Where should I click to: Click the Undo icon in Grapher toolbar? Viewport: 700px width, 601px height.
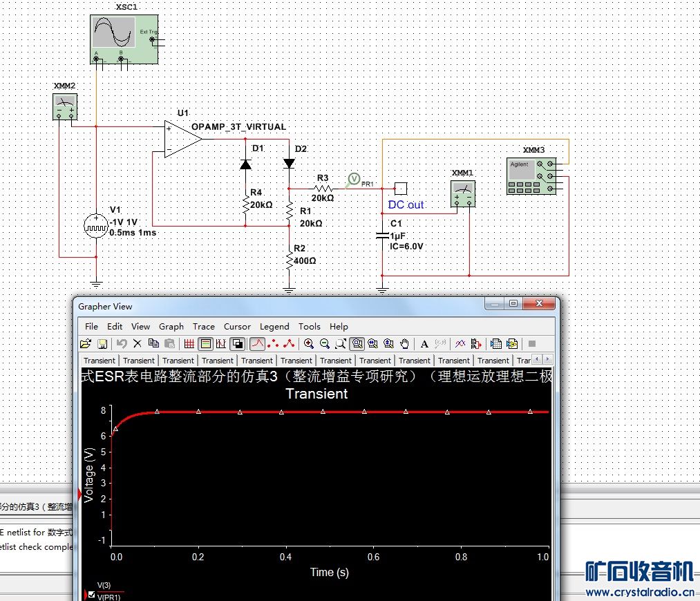pos(122,343)
